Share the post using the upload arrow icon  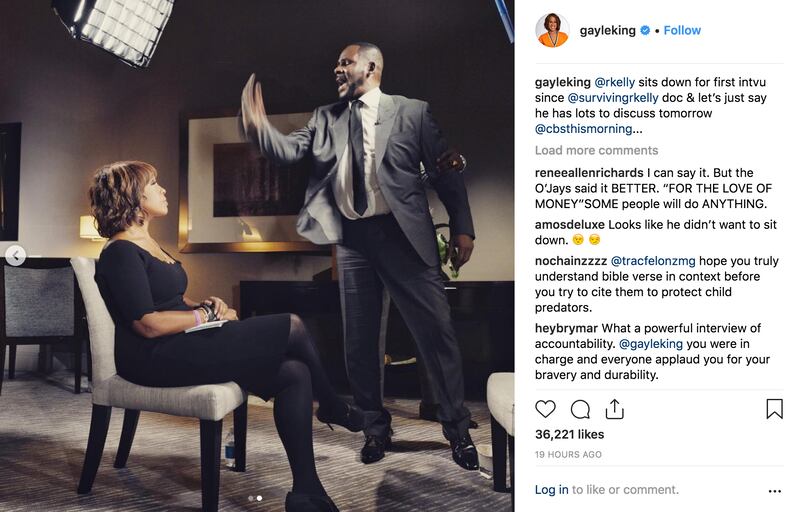(615, 408)
